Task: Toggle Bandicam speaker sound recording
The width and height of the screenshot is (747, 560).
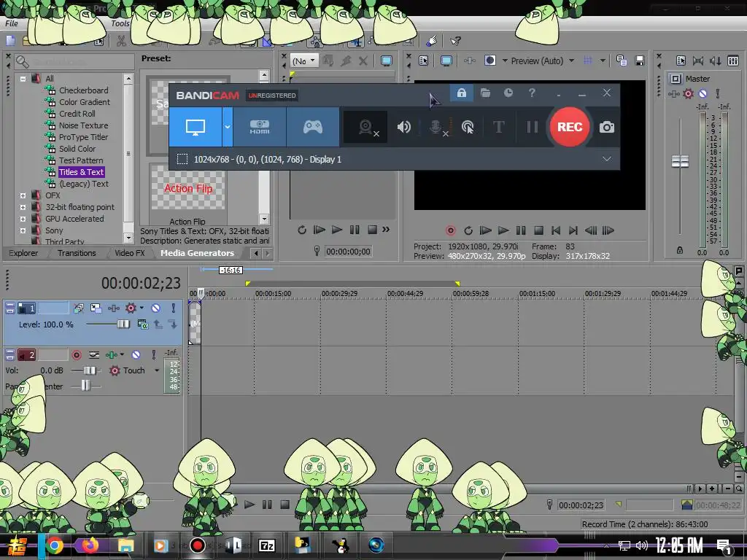Action: tap(403, 127)
